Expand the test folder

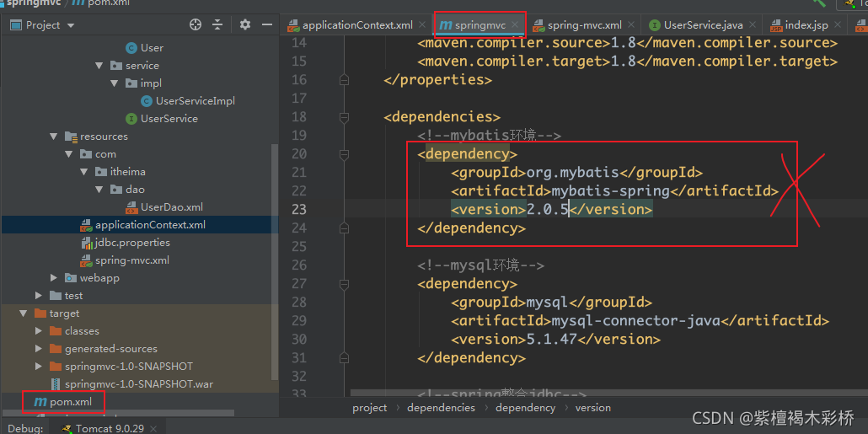38,296
